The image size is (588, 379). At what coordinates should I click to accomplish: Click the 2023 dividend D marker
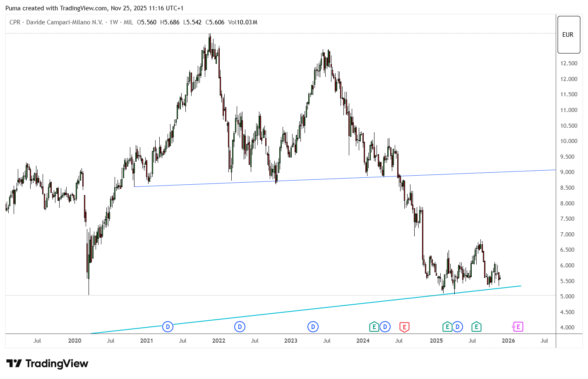click(x=313, y=327)
